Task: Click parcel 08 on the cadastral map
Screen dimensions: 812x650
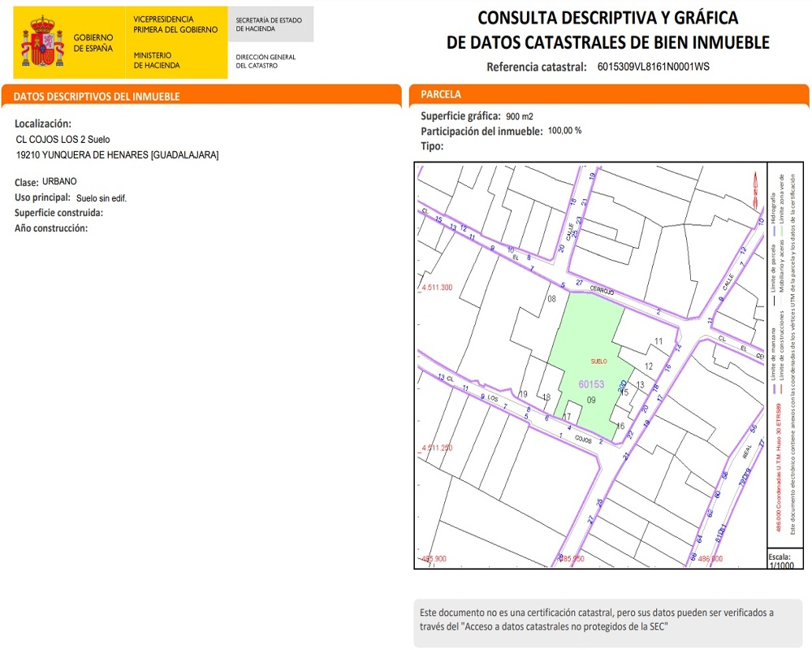Action: [x=551, y=300]
